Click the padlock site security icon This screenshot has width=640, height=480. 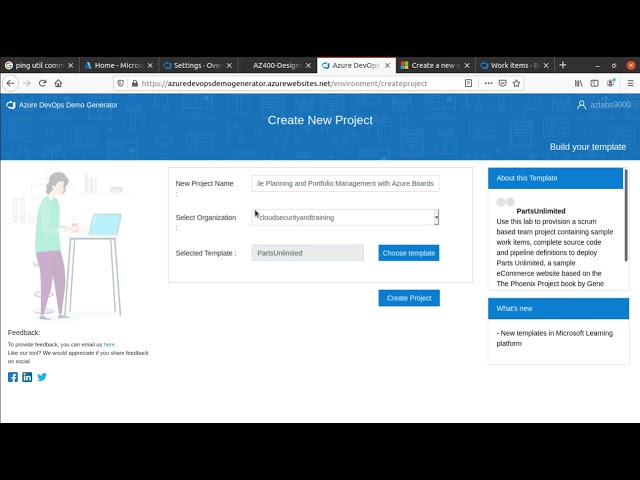pyautogui.click(x=135, y=83)
